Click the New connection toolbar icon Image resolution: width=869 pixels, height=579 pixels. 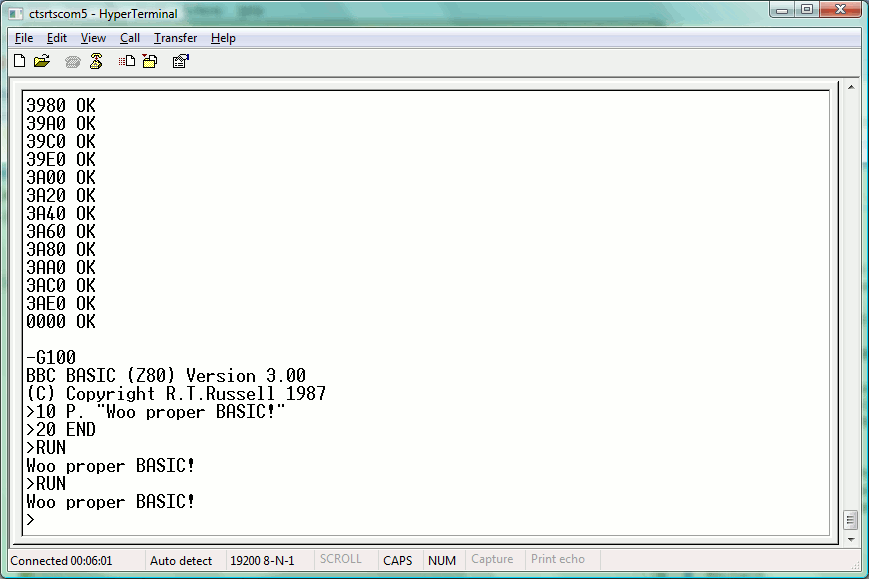click(x=19, y=61)
